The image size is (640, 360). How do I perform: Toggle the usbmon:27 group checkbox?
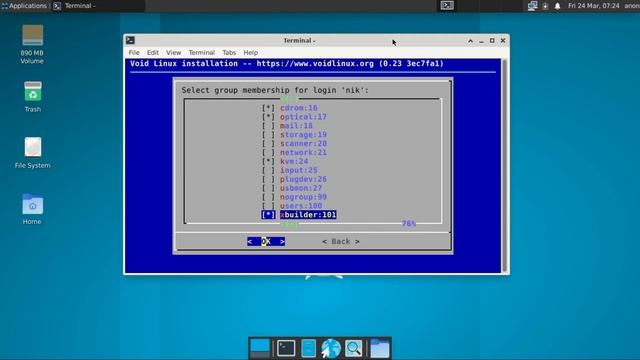point(268,188)
